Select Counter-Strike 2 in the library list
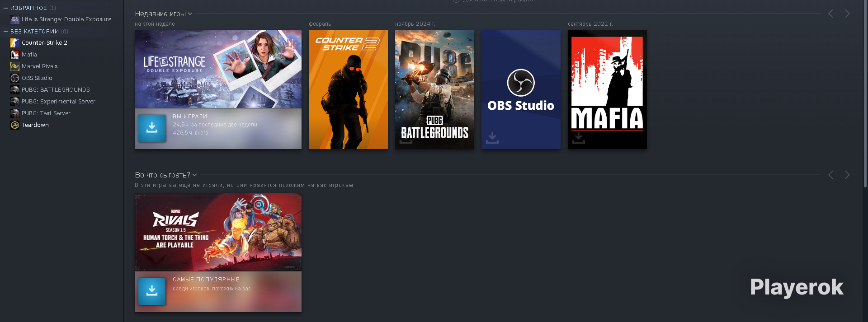868x322 pixels. (44, 43)
